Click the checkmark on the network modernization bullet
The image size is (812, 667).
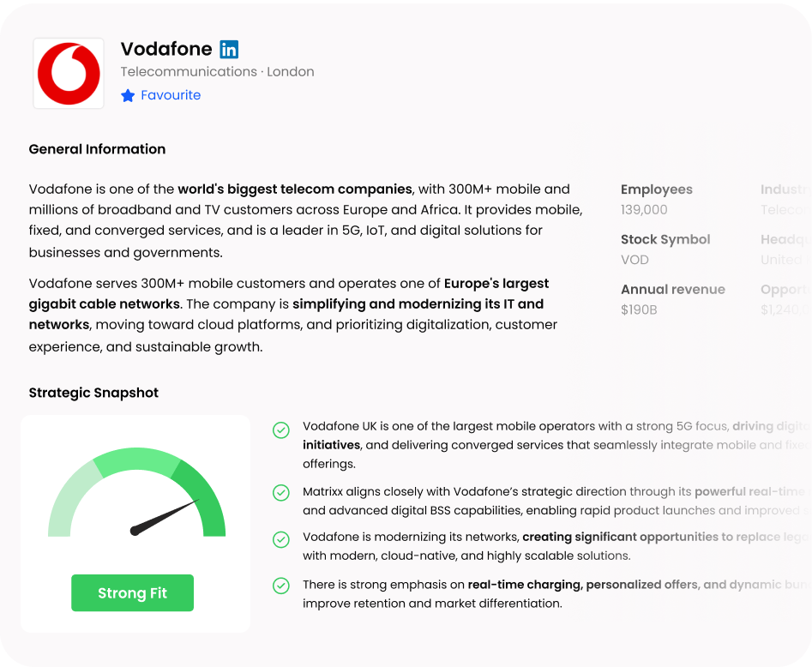pos(280,539)
